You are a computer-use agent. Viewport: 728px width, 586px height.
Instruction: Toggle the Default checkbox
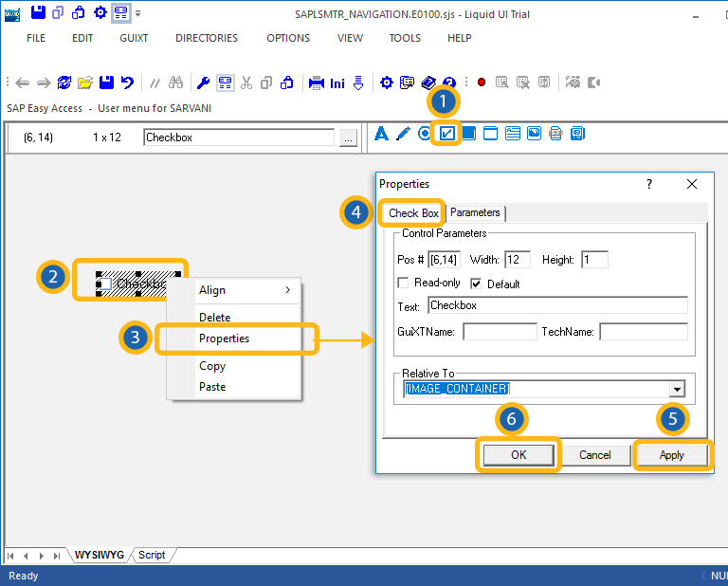coord(477,284)
